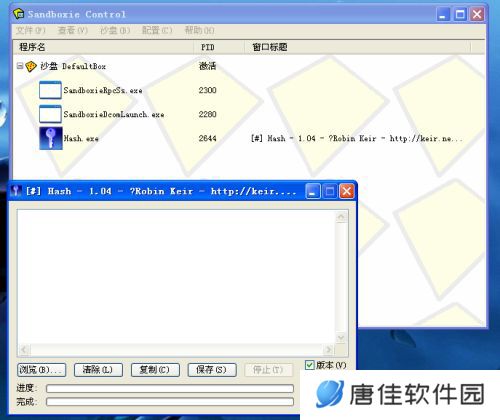Minimize the Sandboxie Control window
500x420 pixels.
[443, 14]
